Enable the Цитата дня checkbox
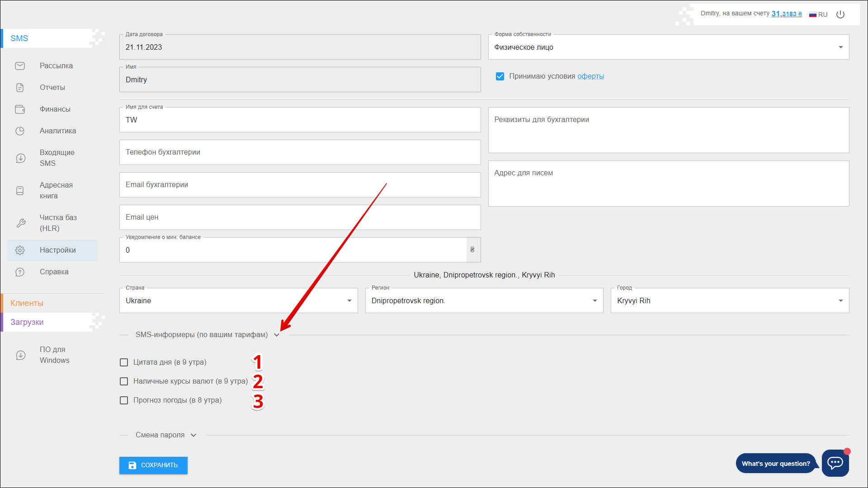The width and height of the screenshot is (868, 488). 124,362
